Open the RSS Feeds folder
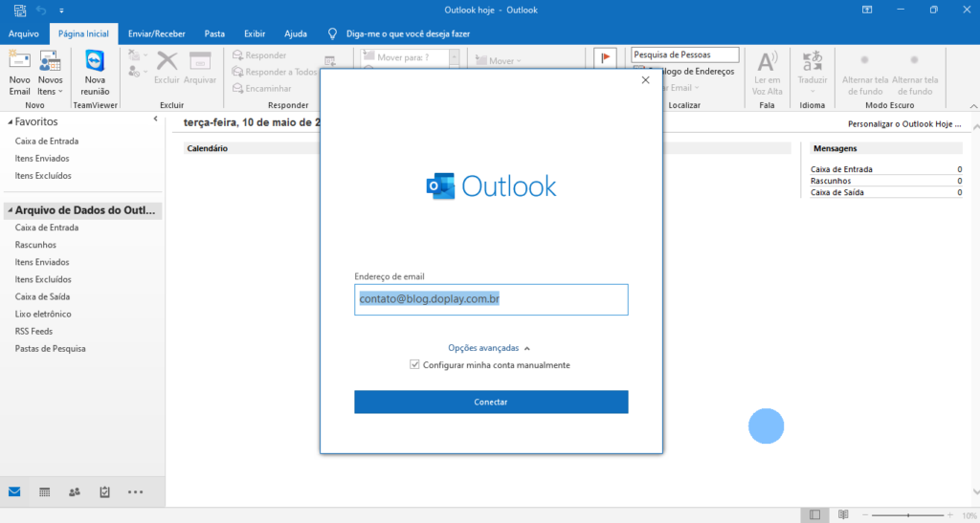The image size is (980, 523). coord(33,332)
